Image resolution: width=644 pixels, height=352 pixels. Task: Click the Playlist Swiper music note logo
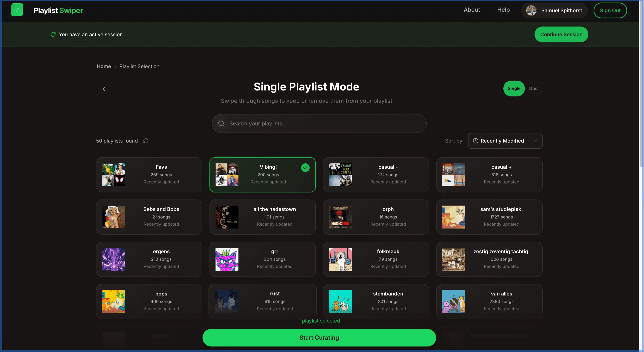17,10
